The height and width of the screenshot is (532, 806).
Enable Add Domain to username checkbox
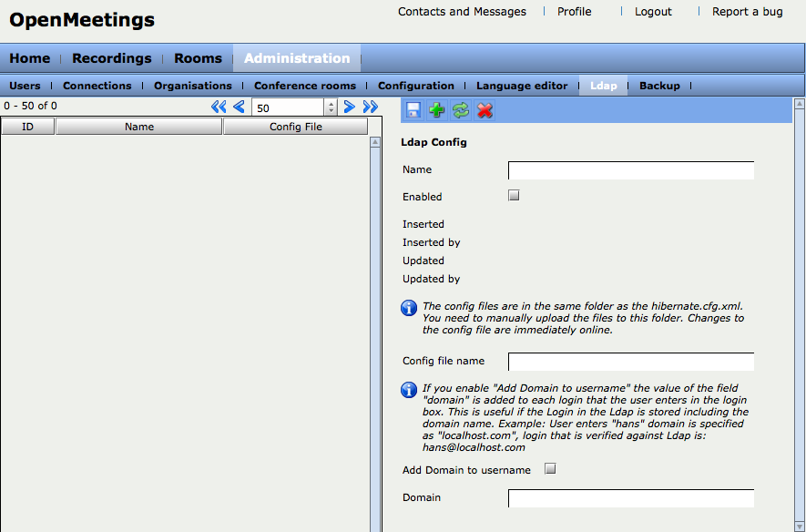tap(550, 469)
